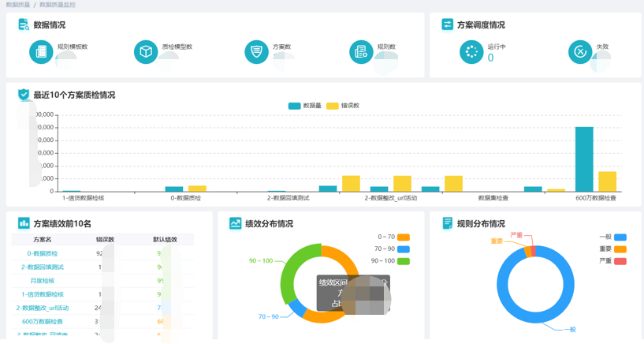Click the blue 70~90 donut segment

[x=297, y=308]
